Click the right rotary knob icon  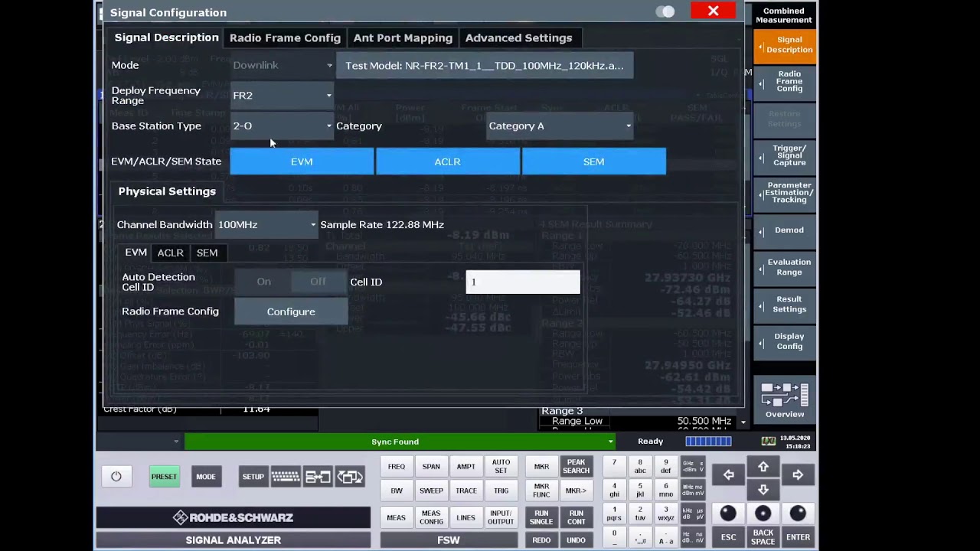(797, 513)
